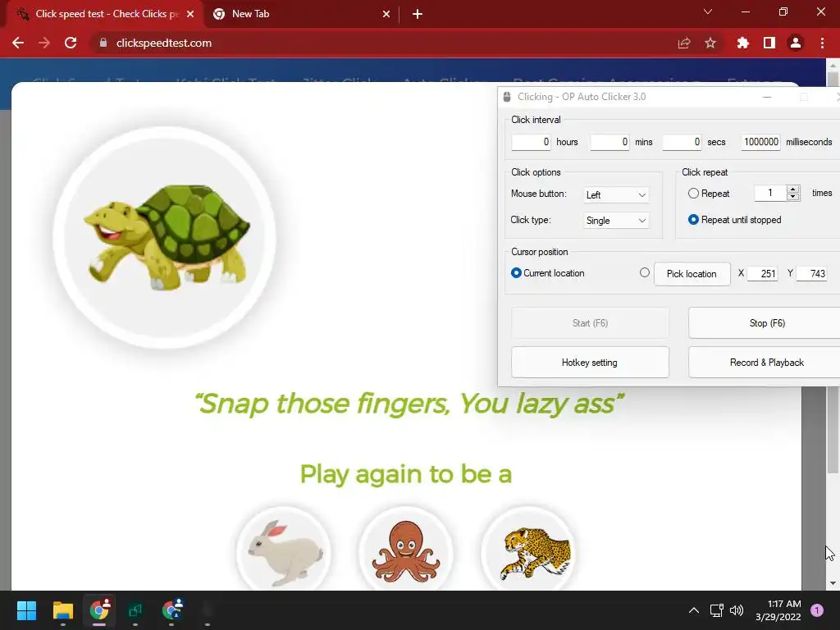Click the OP Auto Clicker mouse title icon
The width and height of the screenshot is (840, 630).
507,97
